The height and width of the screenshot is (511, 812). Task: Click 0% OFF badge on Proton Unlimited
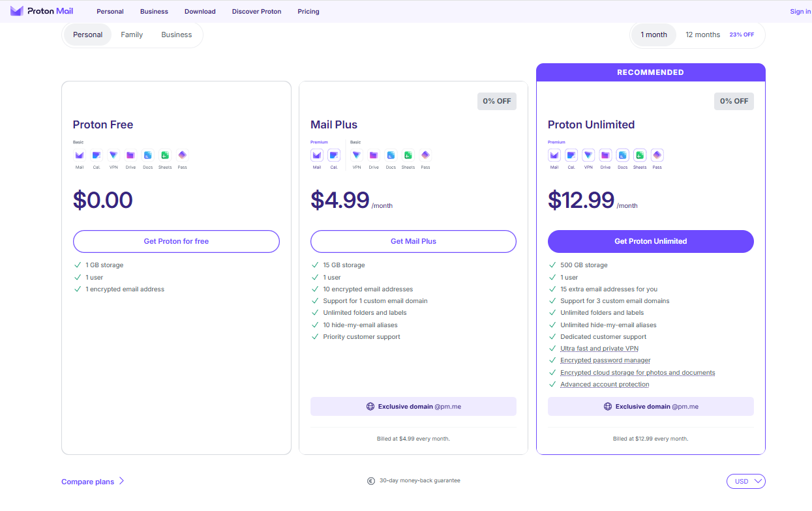click(734, 101)
